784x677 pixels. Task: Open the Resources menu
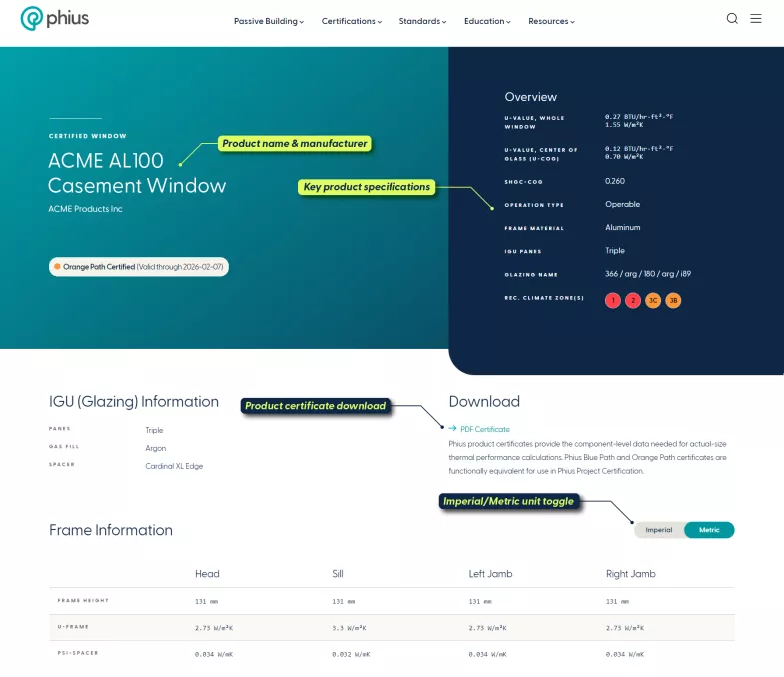[x=551, y=21]
